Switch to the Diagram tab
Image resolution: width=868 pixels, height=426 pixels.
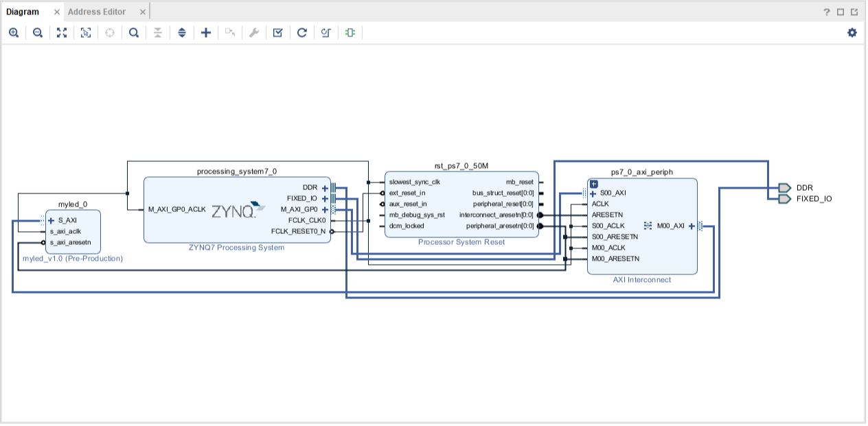(x=23, y=12)
